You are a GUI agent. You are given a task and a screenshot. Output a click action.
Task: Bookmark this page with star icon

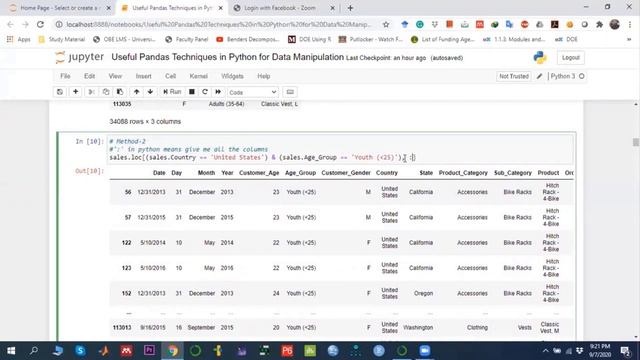point(386,24)
